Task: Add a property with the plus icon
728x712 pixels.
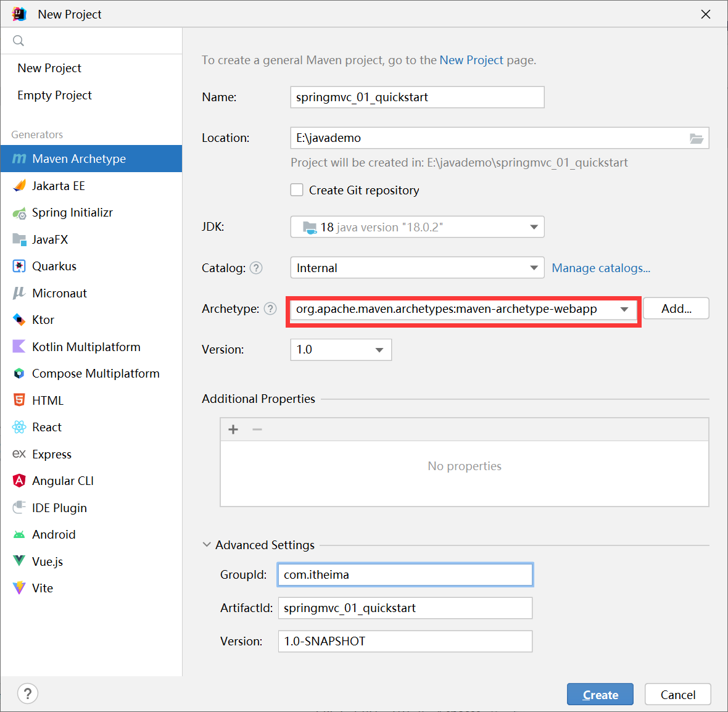Action: [233, 429]
